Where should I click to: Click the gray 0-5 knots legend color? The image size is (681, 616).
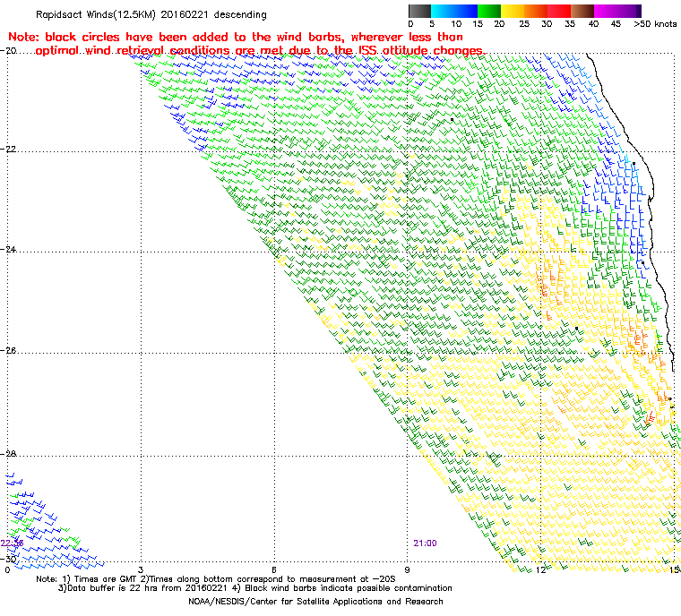click(419, 11)
